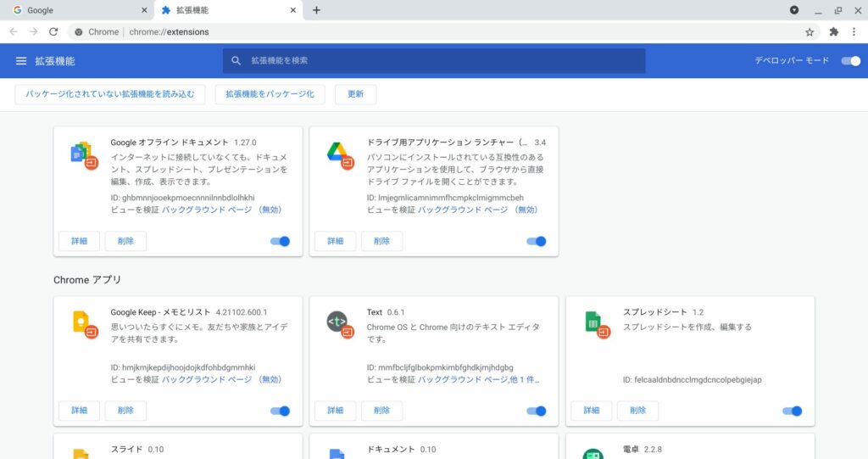The height and width of the screenshot is (459, 868).
Task: Open background page link of Google Keep
Action: (222, 380)
